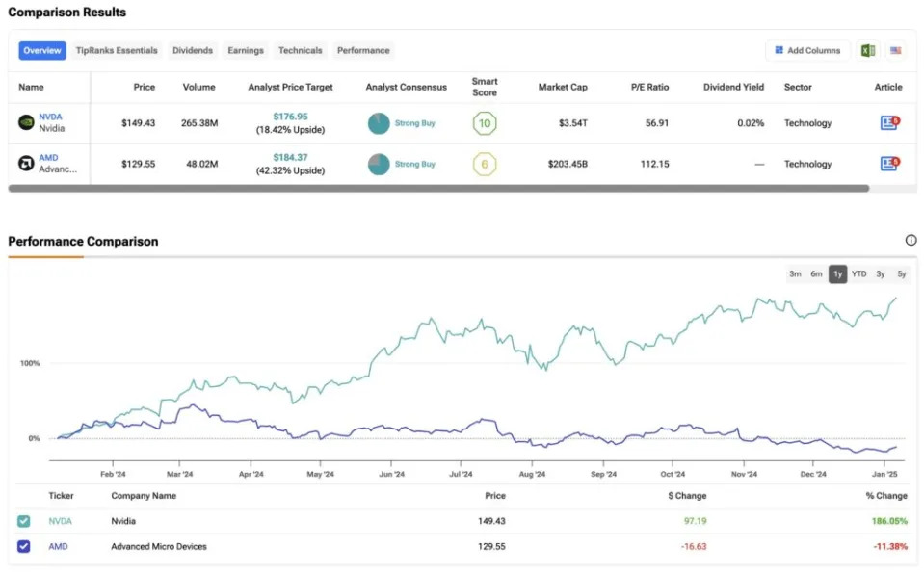Click NVDA price target $176.95
The width and height of the screenshot is (924, 572).
(x=291, y=117)
